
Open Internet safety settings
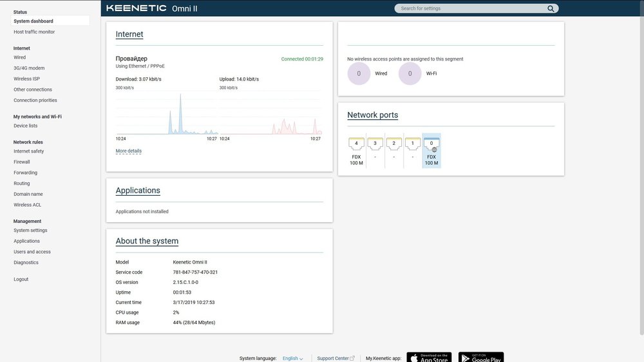click(29, 151)
